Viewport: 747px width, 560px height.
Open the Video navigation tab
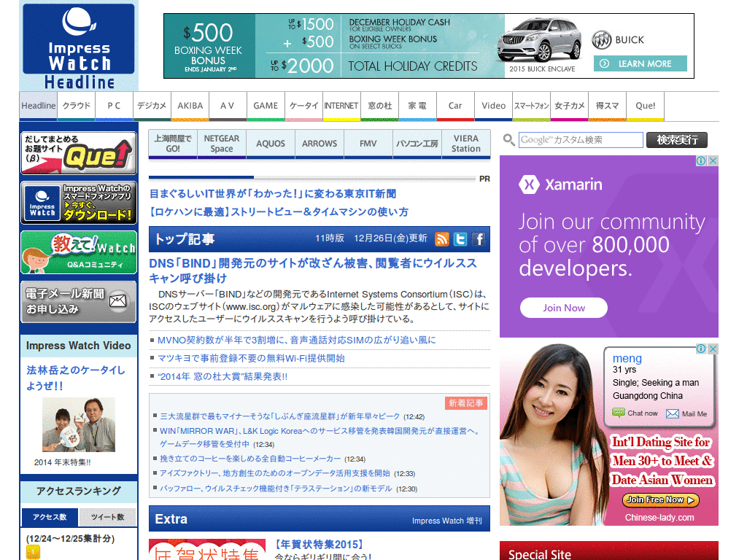[493, 106]
